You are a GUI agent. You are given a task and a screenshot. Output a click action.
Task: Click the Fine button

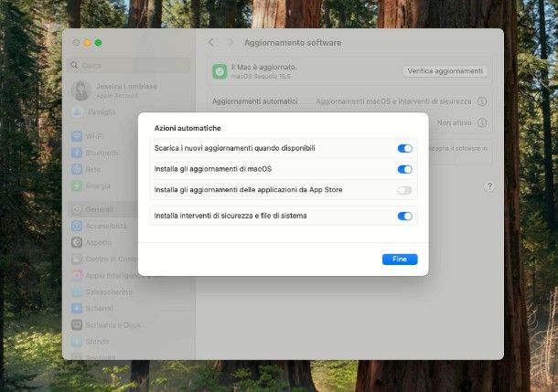(x=400, y=260)
